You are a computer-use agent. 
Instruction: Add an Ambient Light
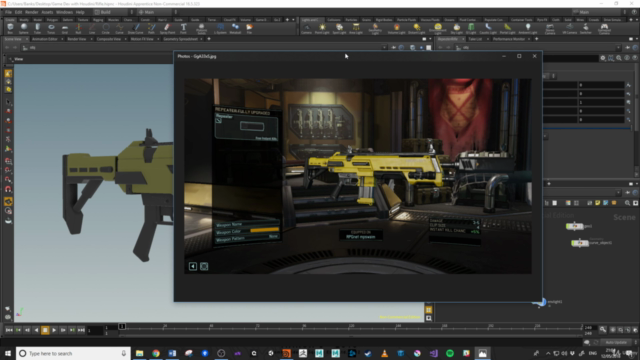pyautogui.click(x=528, y=29)
